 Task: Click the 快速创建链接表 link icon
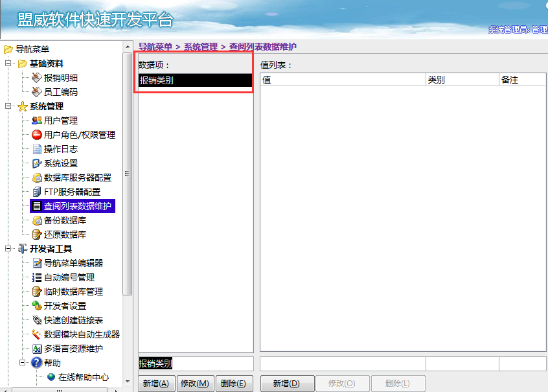pyautogui.click(x=37, y=320)
